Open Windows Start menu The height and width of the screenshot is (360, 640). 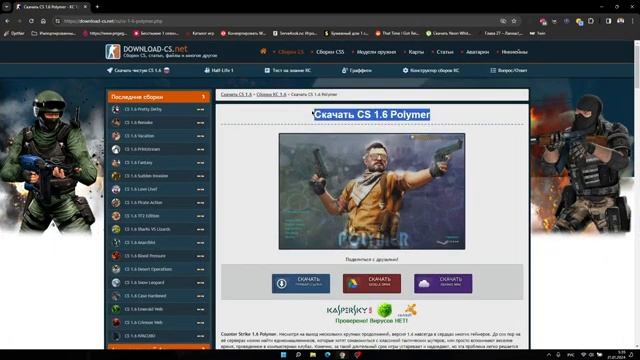(x=283, y=355)
